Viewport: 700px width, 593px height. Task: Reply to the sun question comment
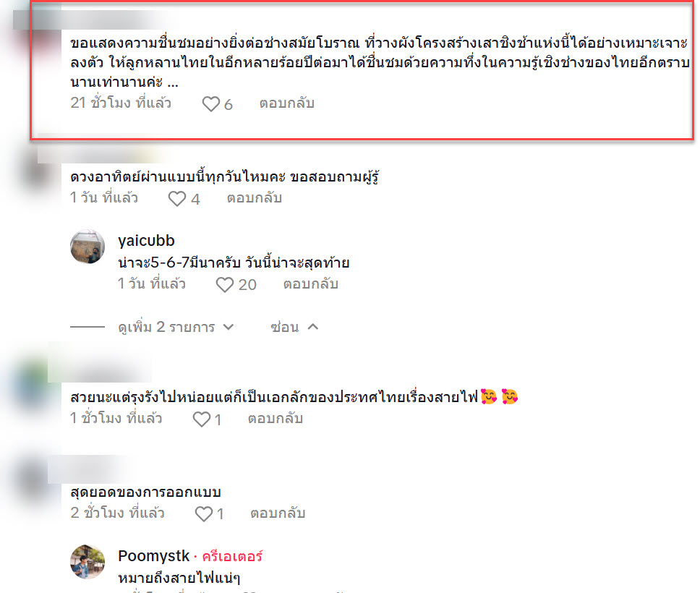[255, 198]
